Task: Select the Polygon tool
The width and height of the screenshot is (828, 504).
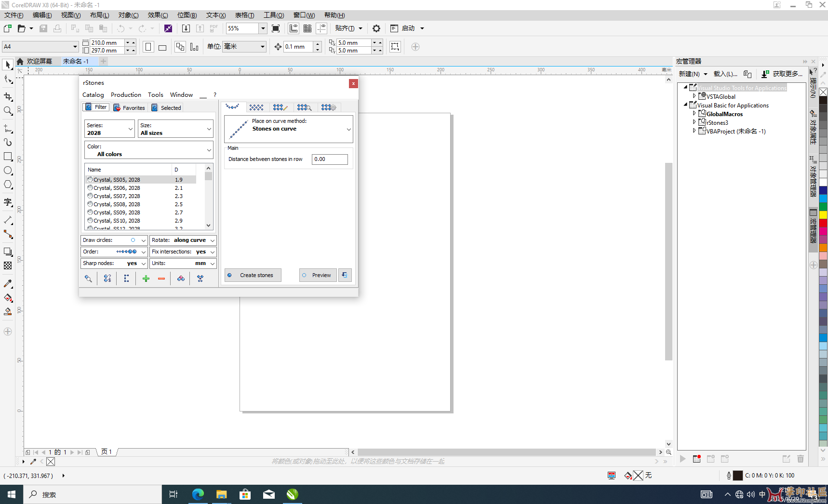Action: click(8, 185)
